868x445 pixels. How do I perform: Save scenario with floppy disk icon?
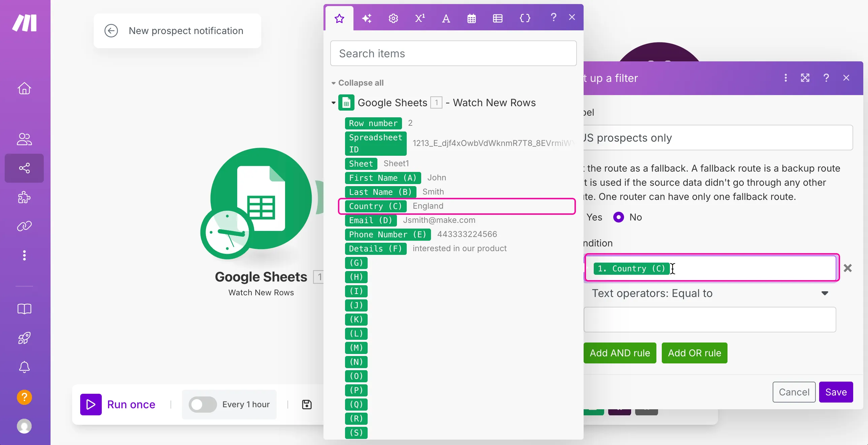[x=307, y=404]
